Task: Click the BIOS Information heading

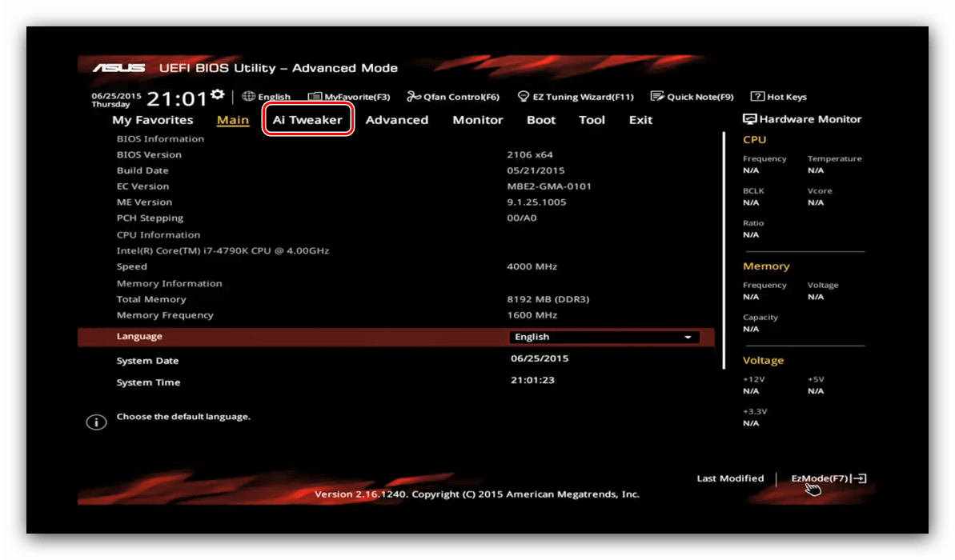Action: pyautogui.click(x=160, y=138)
